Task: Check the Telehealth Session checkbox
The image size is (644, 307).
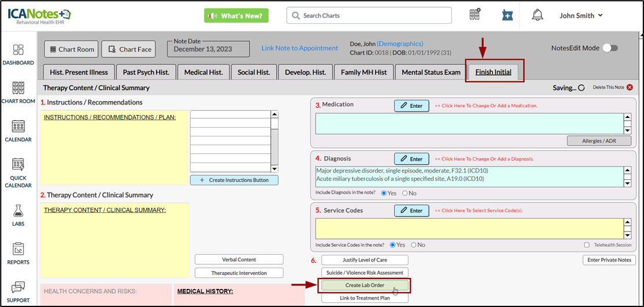Action: 587,245
